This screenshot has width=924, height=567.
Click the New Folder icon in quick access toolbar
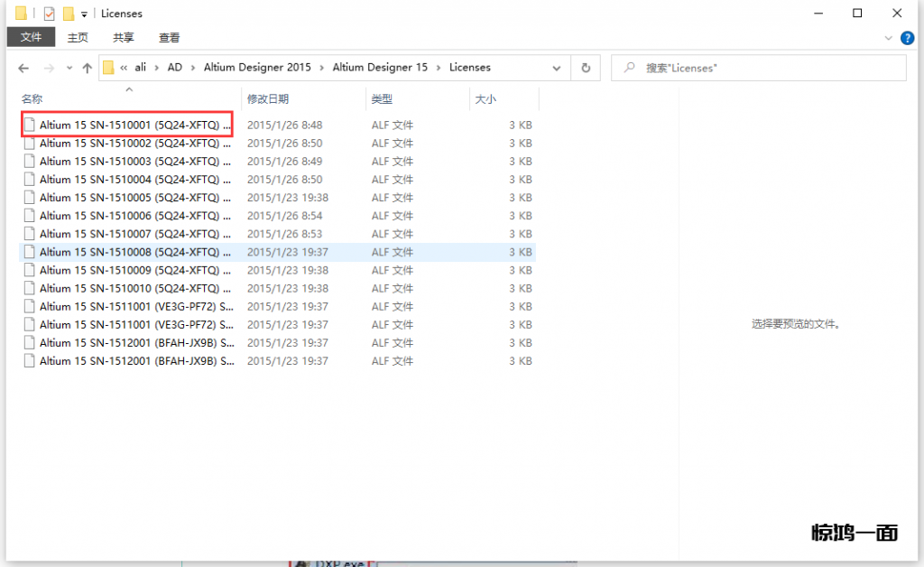click(x=68, y=14)
